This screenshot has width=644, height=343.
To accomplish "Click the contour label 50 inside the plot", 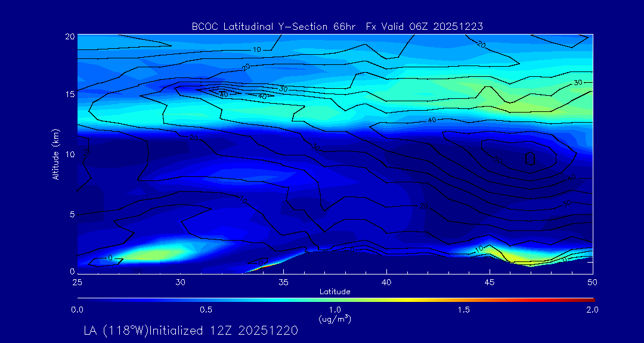I will [499, 161].
